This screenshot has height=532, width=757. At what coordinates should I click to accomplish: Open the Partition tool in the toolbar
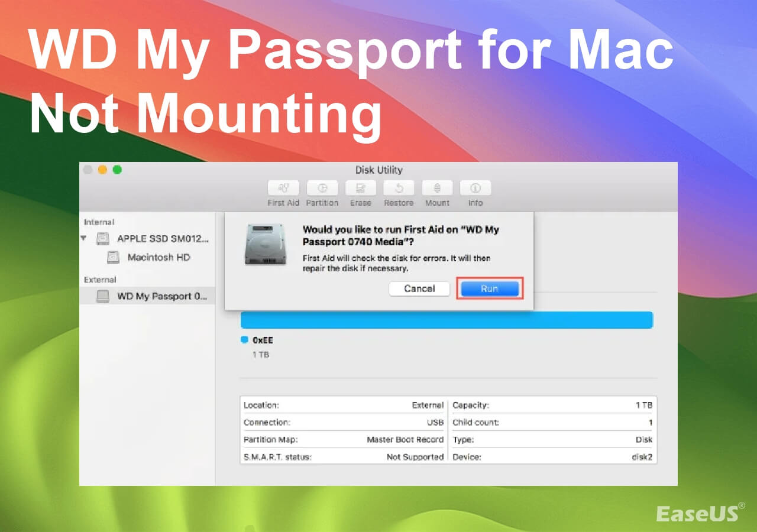(x=322, y=189)
